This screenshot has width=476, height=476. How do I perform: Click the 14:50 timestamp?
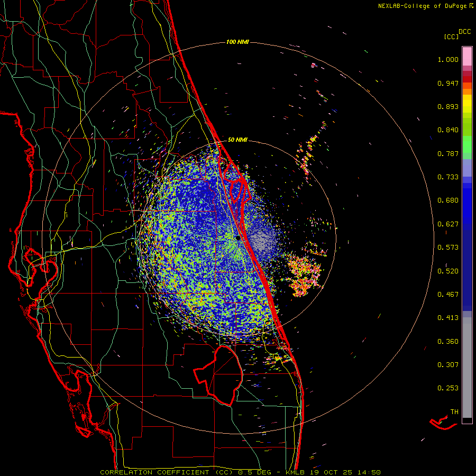(368, 472)
